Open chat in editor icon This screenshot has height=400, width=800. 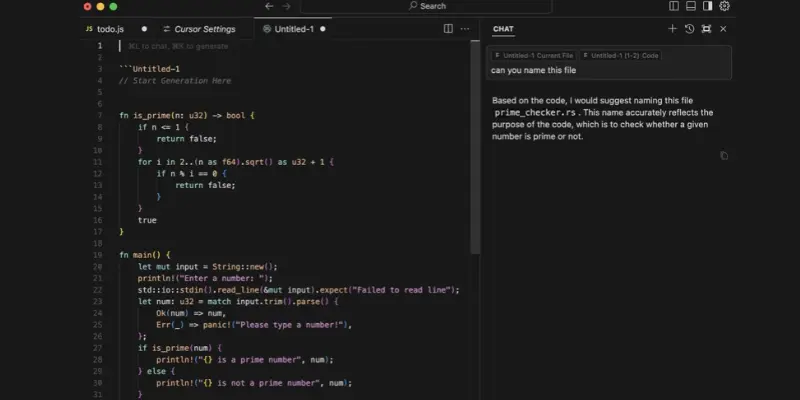[x=706, y=29]
